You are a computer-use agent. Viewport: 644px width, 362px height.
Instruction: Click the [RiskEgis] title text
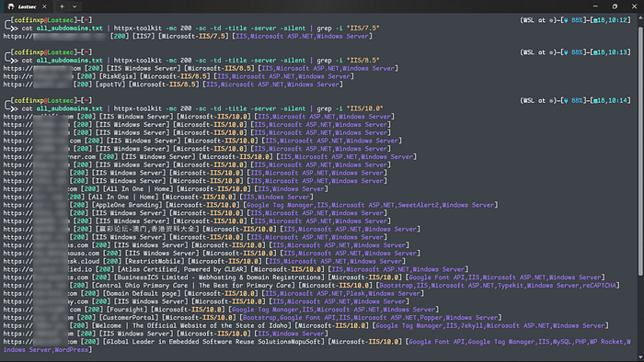coord(117,76)
